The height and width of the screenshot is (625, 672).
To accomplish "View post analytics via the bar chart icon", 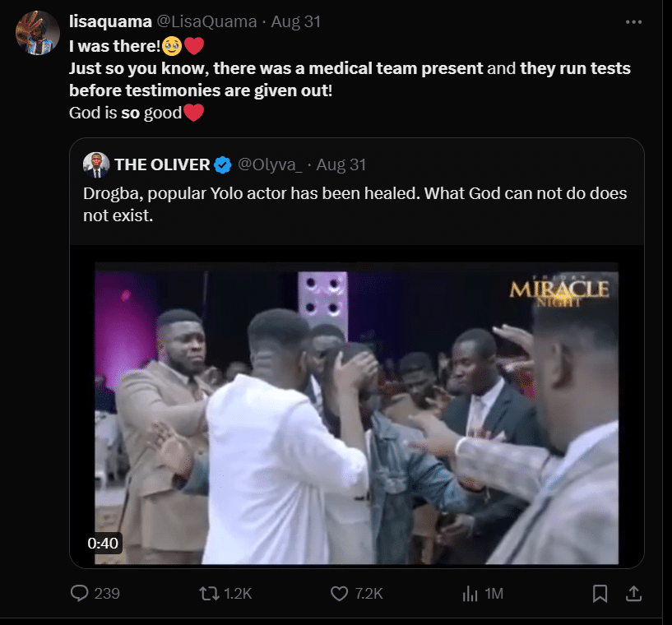I will tap(470, 592).
